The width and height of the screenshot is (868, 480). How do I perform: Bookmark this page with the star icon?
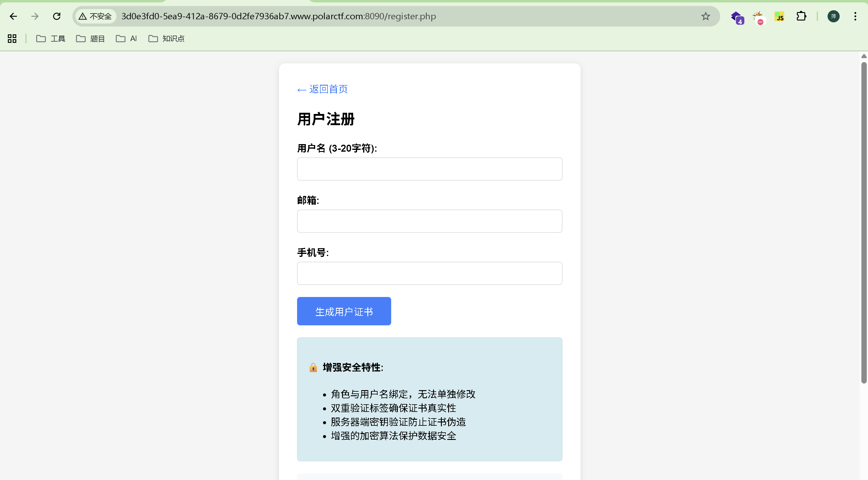coord(705,16)
